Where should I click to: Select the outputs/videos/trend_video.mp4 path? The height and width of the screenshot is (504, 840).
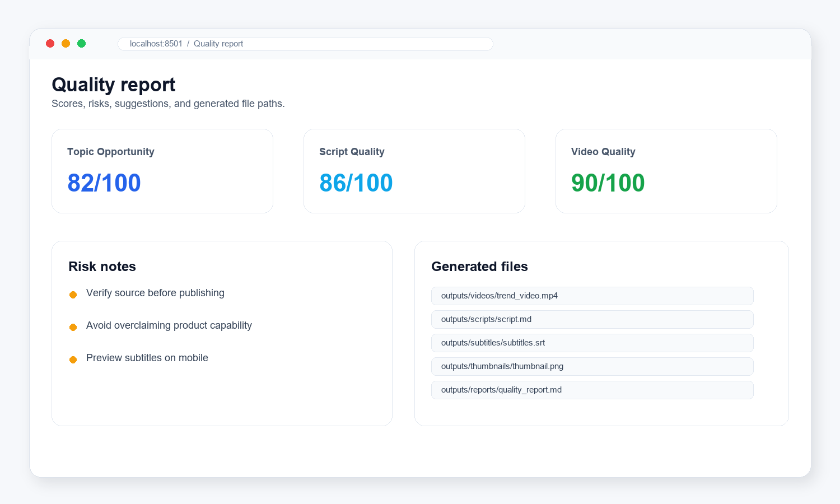[x=592, y=296]
